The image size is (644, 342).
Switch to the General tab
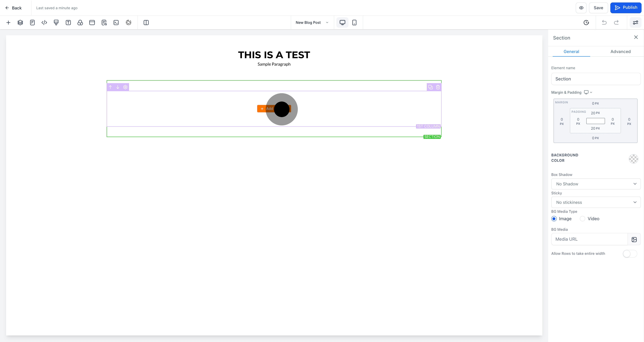click(x=572, y=52)
